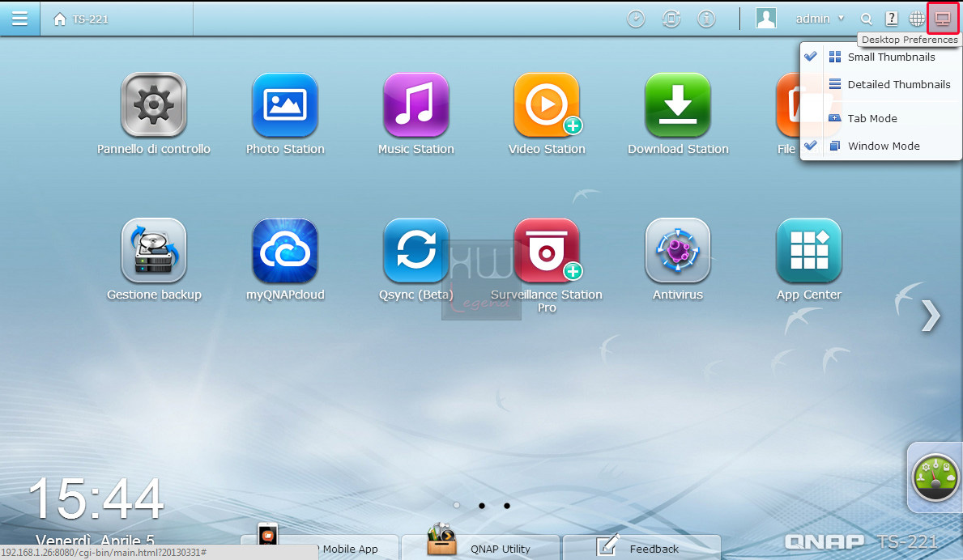Open event notifications info icon
Viewport: 963px width, 560px height.
click(706, 19)
